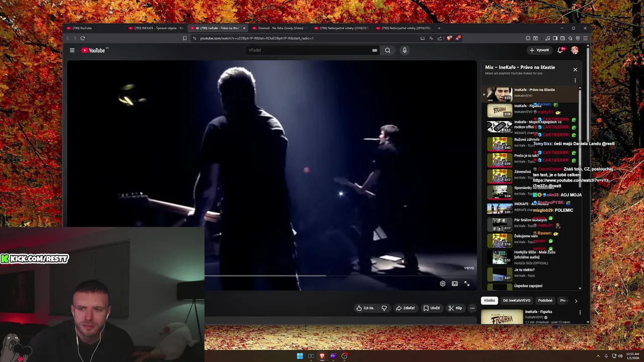Share this page icon in address bar

point(440,38)
